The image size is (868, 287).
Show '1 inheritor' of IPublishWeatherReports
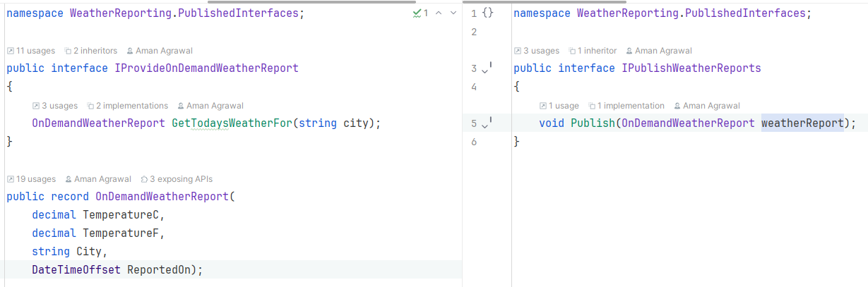[596, 51]
